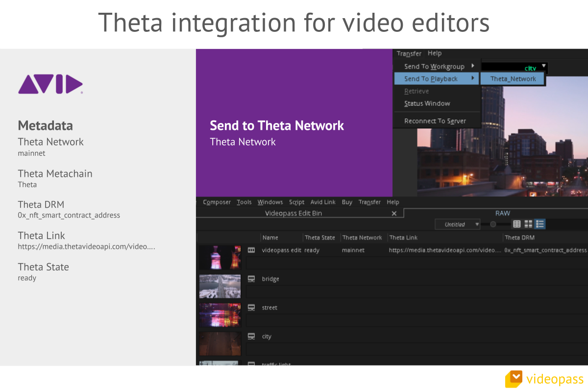The image size is (588, 392).
Task: Click the Avid logo
Action: click(x=50, y=84)
